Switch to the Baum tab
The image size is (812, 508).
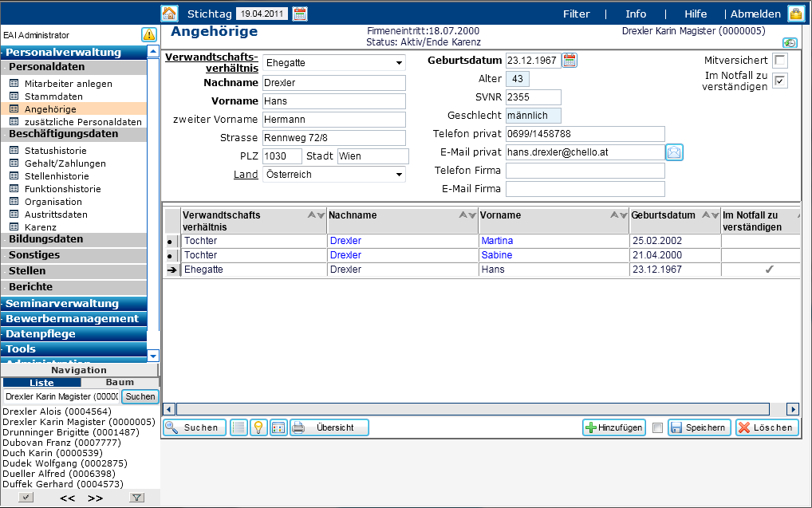[x=120, y=382]
